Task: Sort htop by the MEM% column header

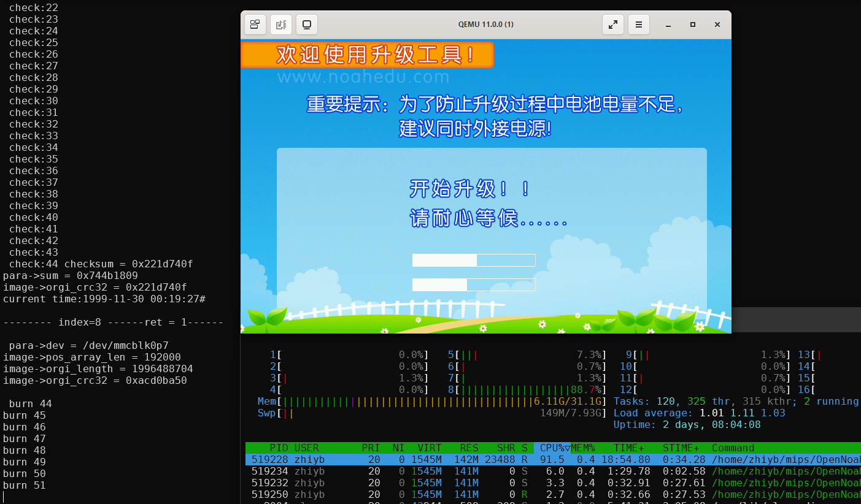Action: (583, 448)
